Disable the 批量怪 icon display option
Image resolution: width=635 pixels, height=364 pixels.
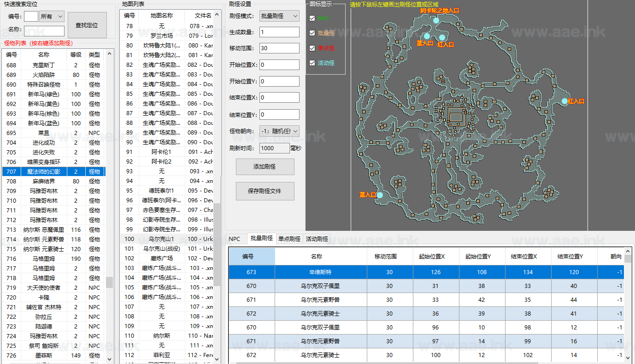coord(311,33)
